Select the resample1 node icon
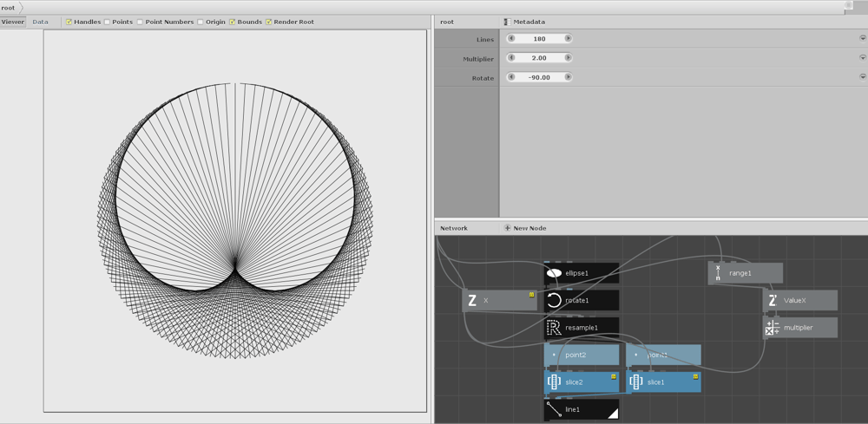 point(554,328)
